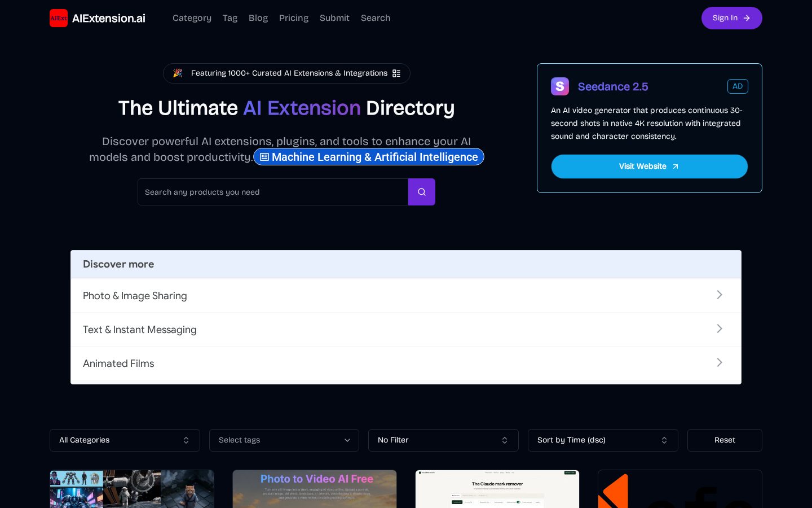
Task: Go to the Blog page
Action: coord(258,18)
